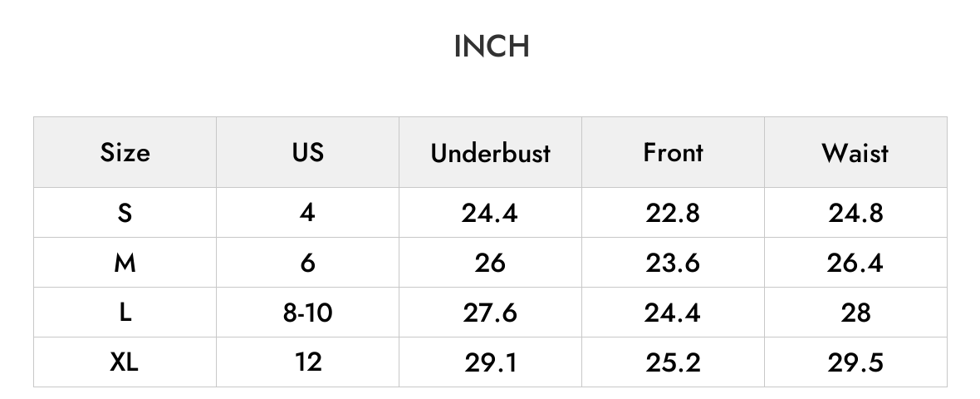980x399 pixels.
Task: Click the 29.1 underbust value
Action: tap(491, 362)
